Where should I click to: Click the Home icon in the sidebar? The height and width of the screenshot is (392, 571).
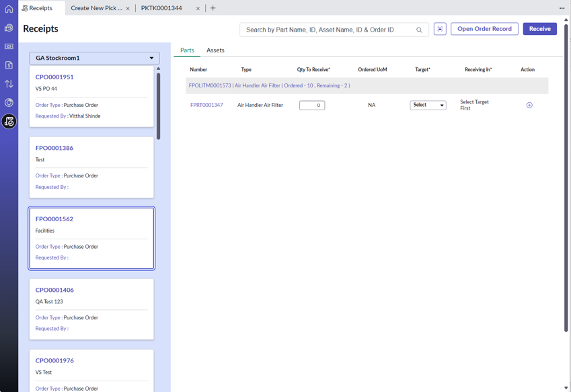(x=9, y=9)
